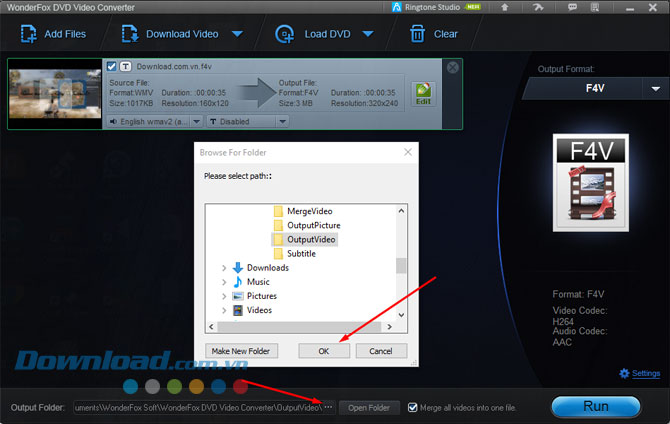Click the large F4V format icon
The image size is (670, 424).
tap(591, 183)
